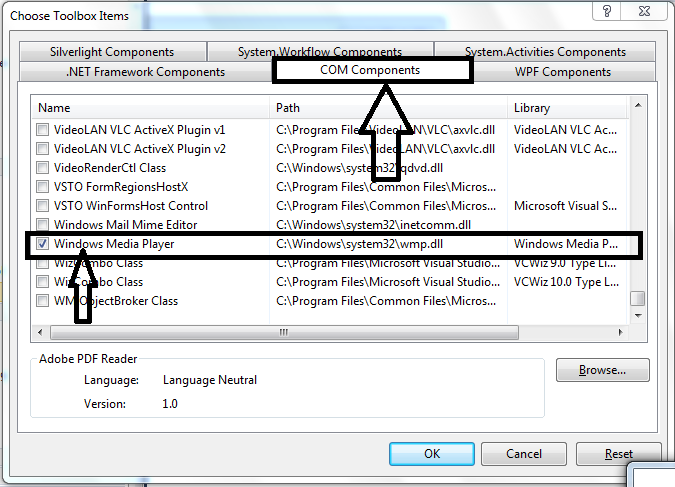Check Windows Mail Mime Editor checkbox
675x487 pixels.
42,224
